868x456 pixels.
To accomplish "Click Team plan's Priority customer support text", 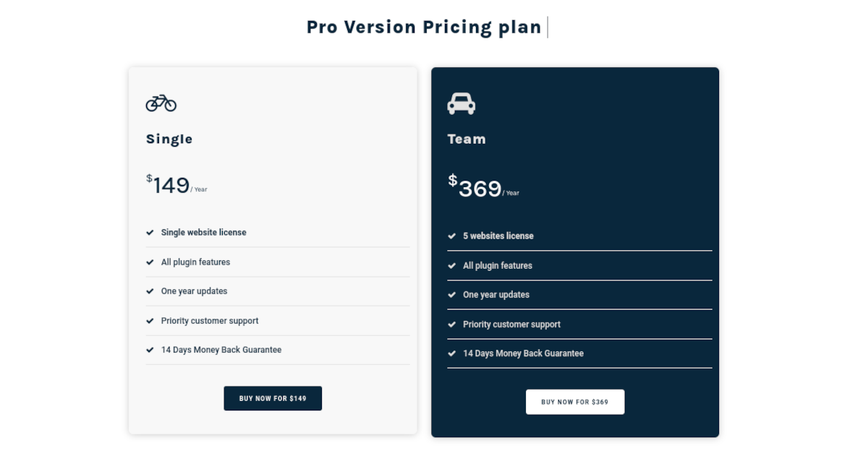I will tap(511, 324).
